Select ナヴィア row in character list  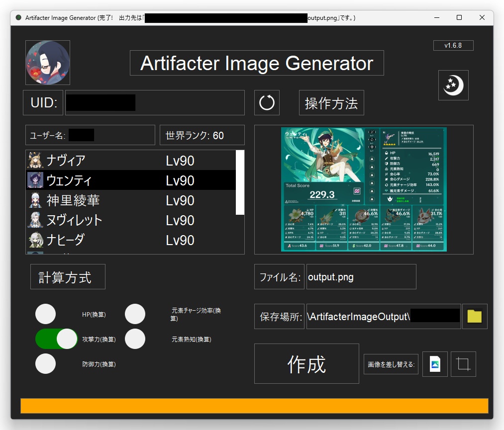point(131,160)
